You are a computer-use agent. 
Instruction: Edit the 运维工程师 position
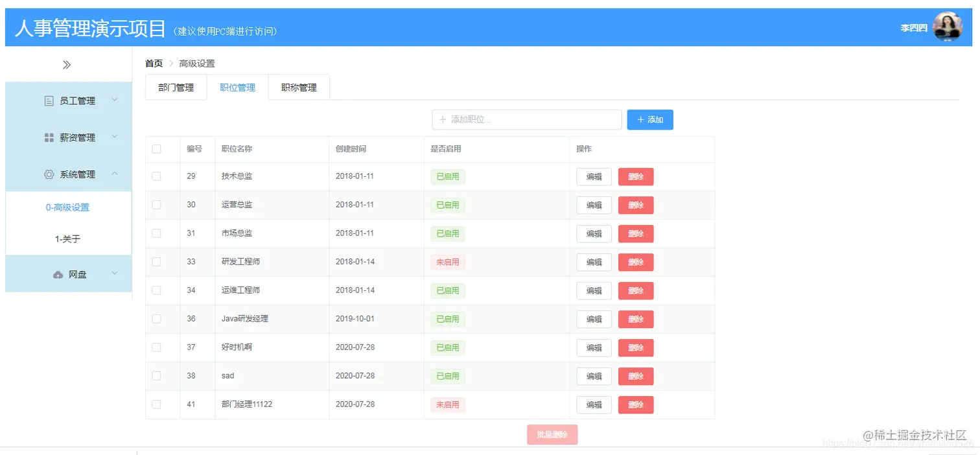coord(594,291)
